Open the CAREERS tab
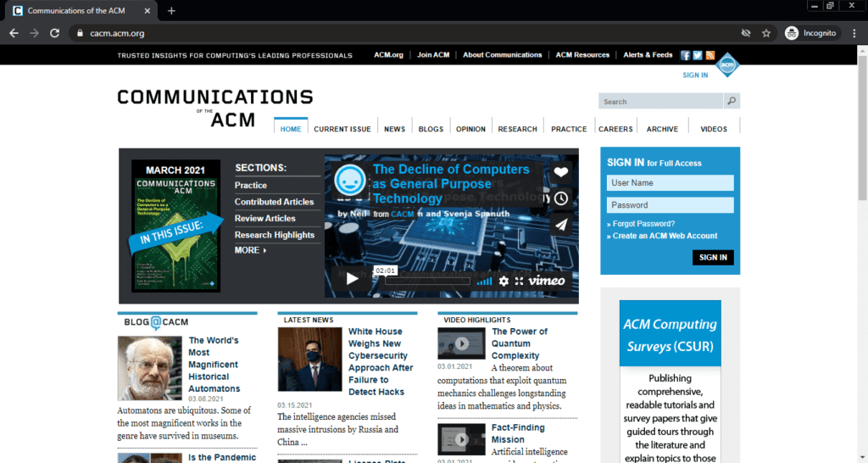 click(615, 129)
